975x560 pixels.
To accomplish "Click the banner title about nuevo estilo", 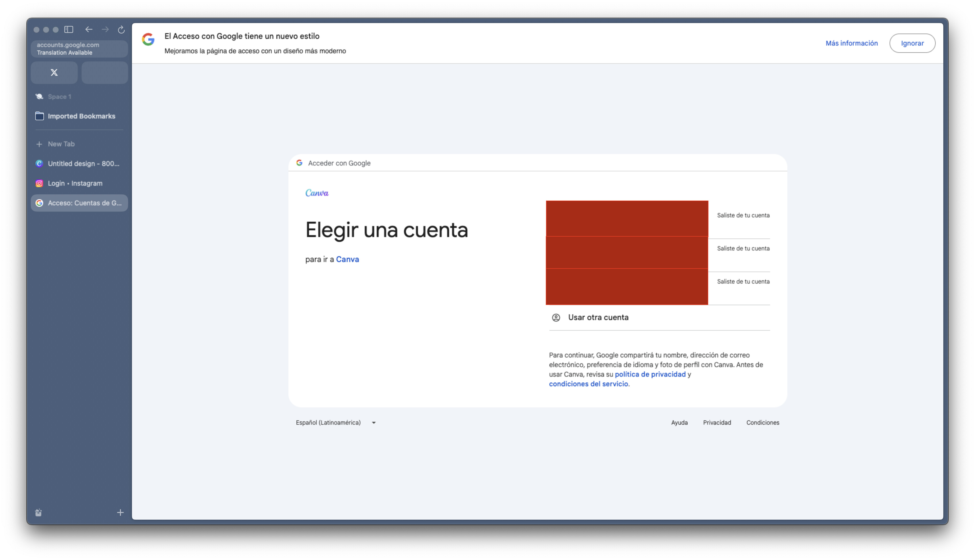I will (242, 36).
